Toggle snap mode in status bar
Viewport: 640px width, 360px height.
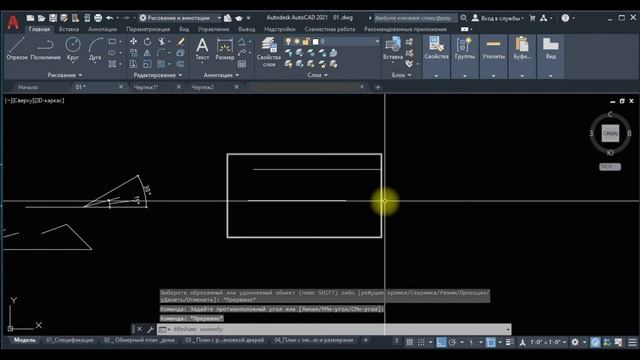point(421,342)
